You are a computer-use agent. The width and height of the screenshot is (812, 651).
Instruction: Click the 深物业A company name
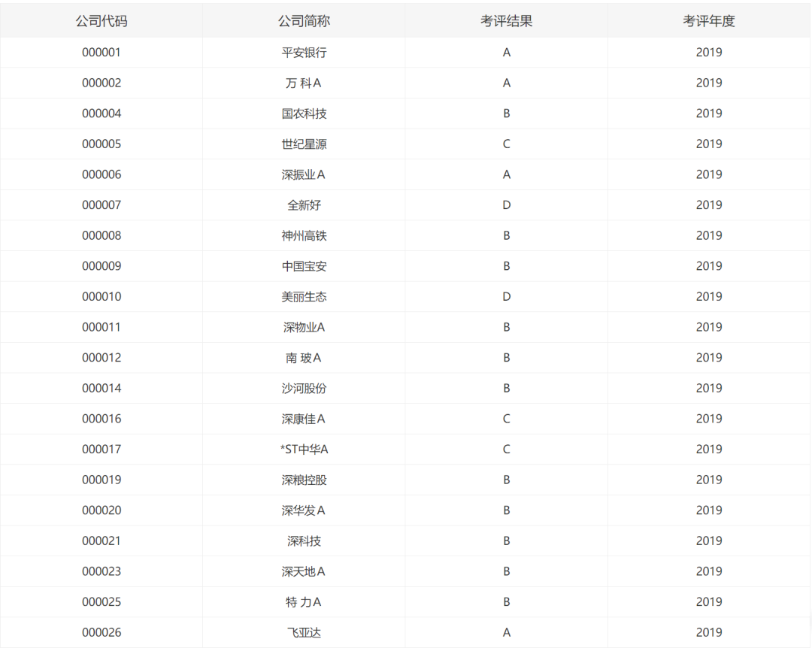[304, 327]
